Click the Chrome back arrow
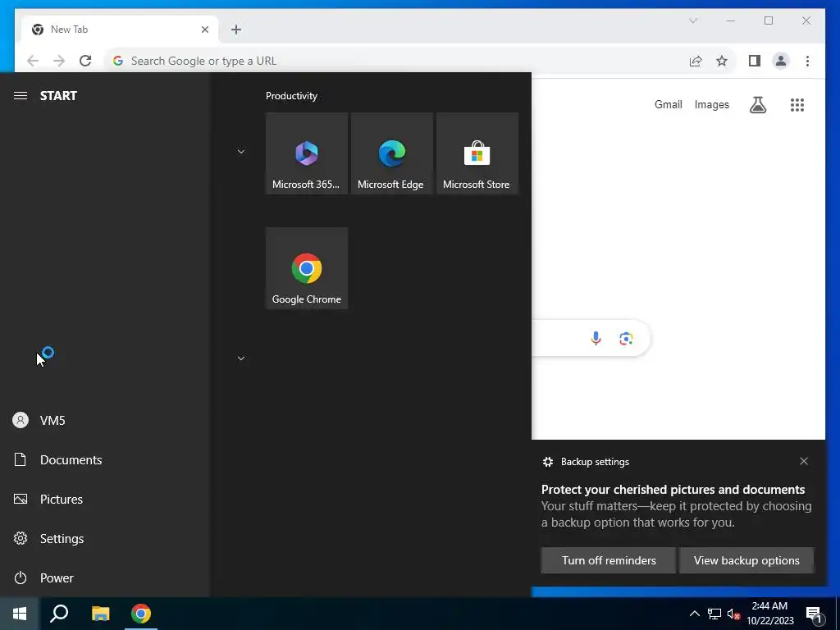 point(33,61)
